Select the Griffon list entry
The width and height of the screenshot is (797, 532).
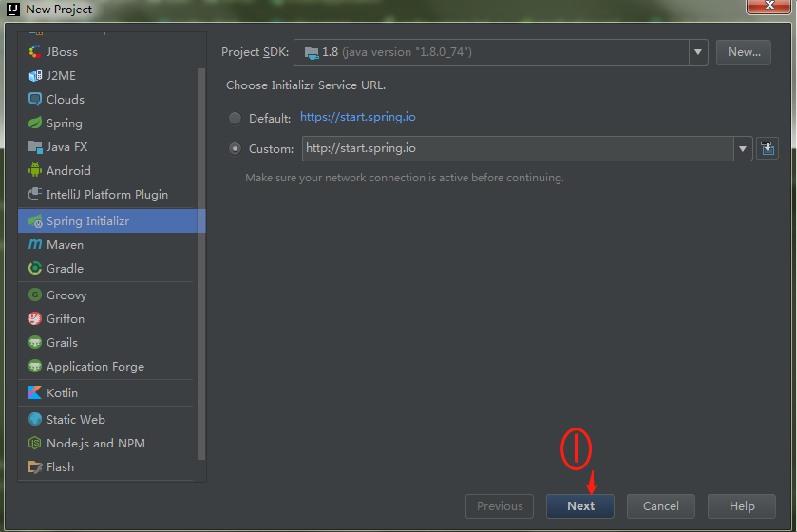pos(107,318)
